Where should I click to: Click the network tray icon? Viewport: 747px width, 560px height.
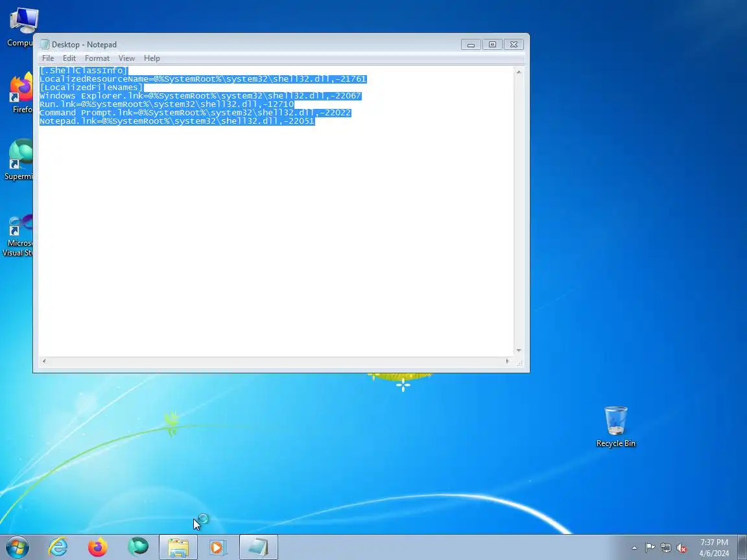[666, 548]
